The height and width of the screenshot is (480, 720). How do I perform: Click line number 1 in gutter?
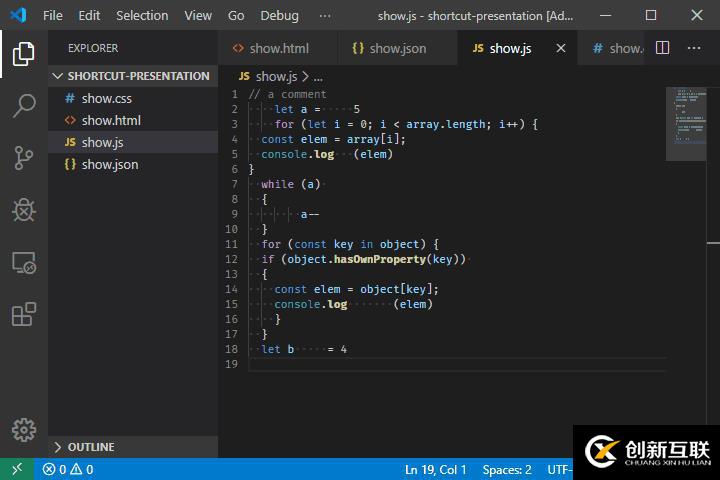[x=235, y=94]
